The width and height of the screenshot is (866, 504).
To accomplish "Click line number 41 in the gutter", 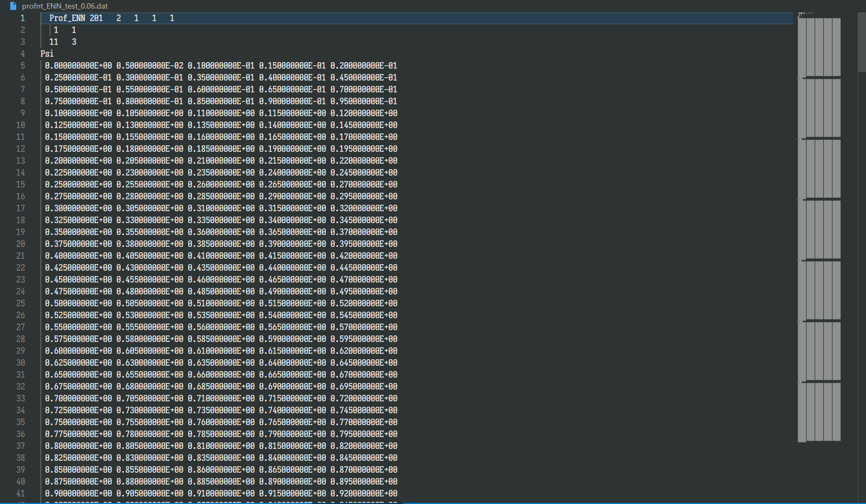I will point(21,494).
